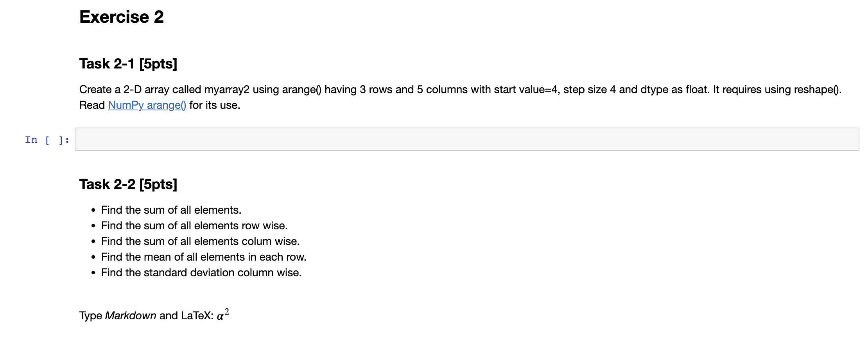Click the Task 2-1 [5pts] heading
This screenshot has width=868, height=342.
tap(128, 63)
